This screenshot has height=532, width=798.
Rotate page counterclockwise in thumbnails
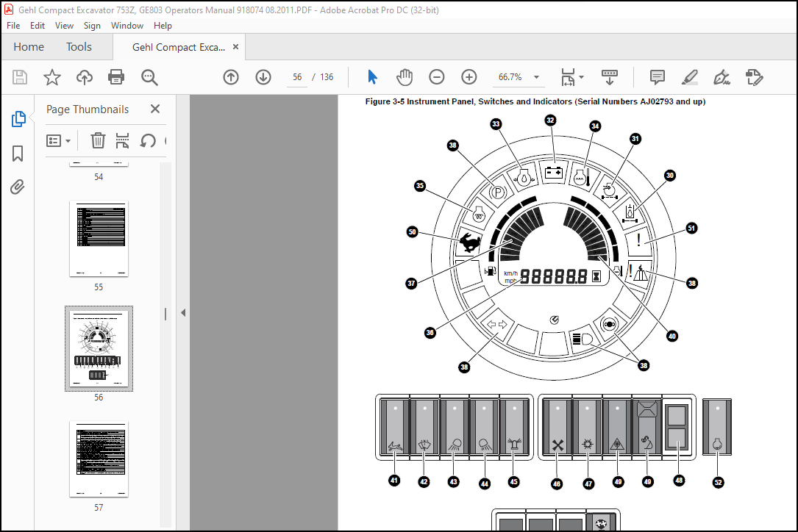click(148, 140)
